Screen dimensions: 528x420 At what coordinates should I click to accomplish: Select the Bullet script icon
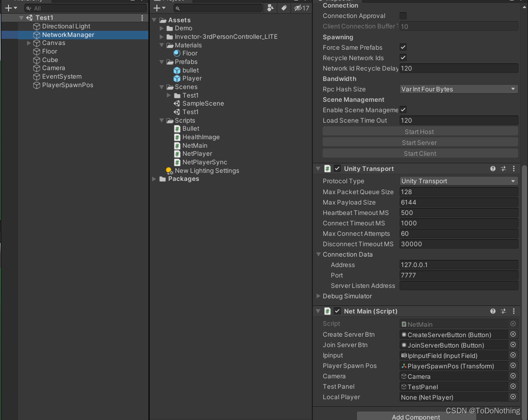pos(177,129)
